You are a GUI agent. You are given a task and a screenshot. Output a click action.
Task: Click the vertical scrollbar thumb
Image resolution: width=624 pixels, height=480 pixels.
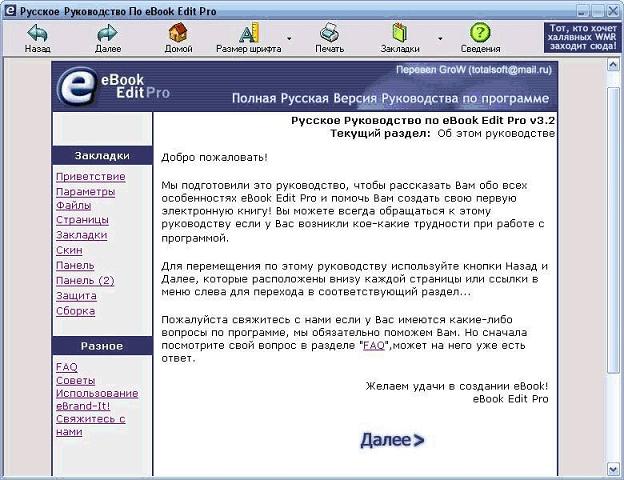(613, 229)
